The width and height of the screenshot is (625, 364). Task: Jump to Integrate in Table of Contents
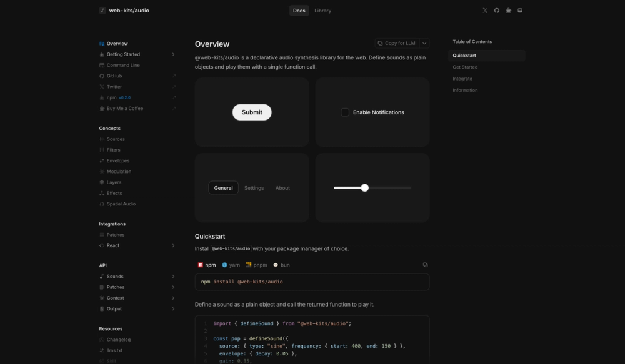click(x=462, y=79)
